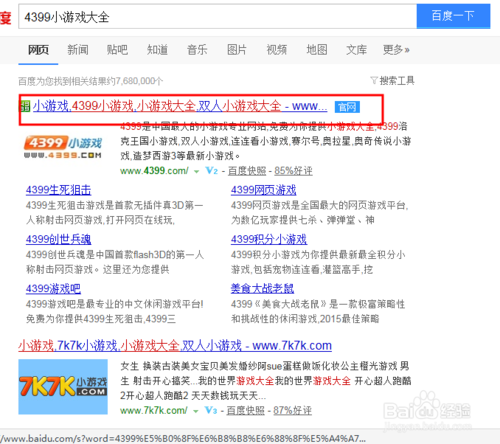The image size is (500, 444).
Task: Open the 4399创世兵魂 sublink
Action: 58,239
